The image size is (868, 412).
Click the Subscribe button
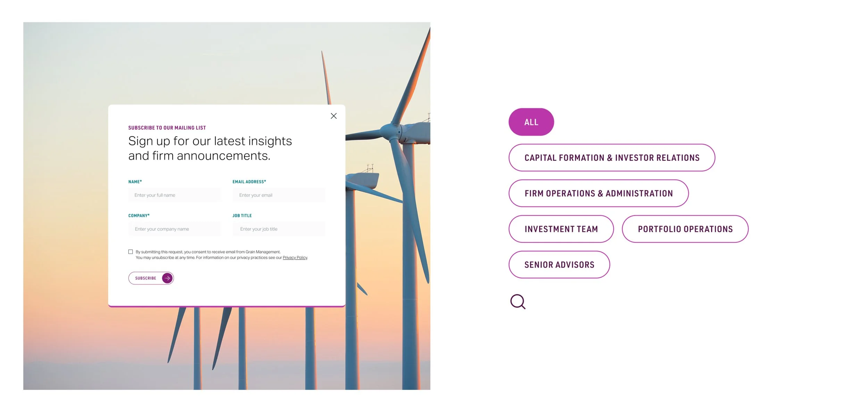pos(151,278)
